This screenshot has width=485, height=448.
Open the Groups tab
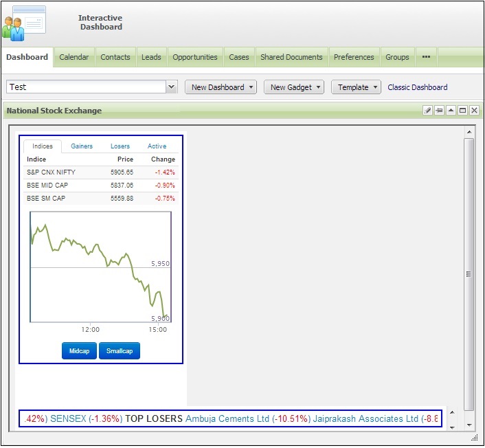coord(397,57)
